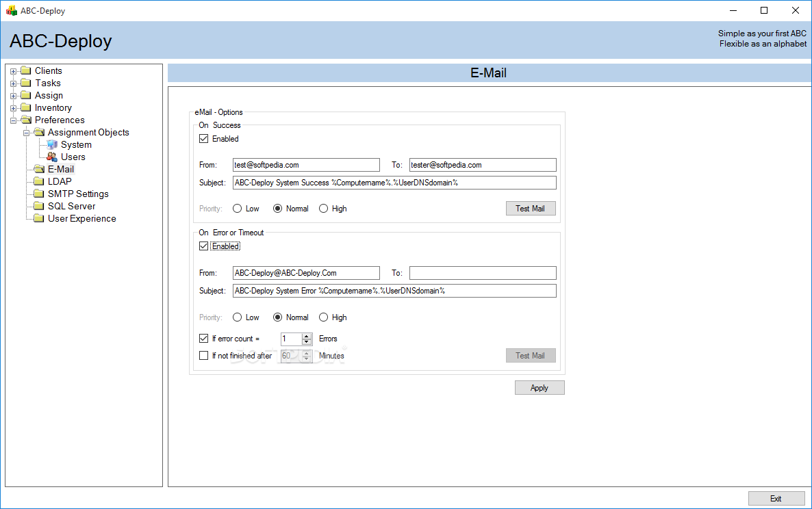
Task: Click the disabled Test Mail button in Error section
Action: coord(531,355)
